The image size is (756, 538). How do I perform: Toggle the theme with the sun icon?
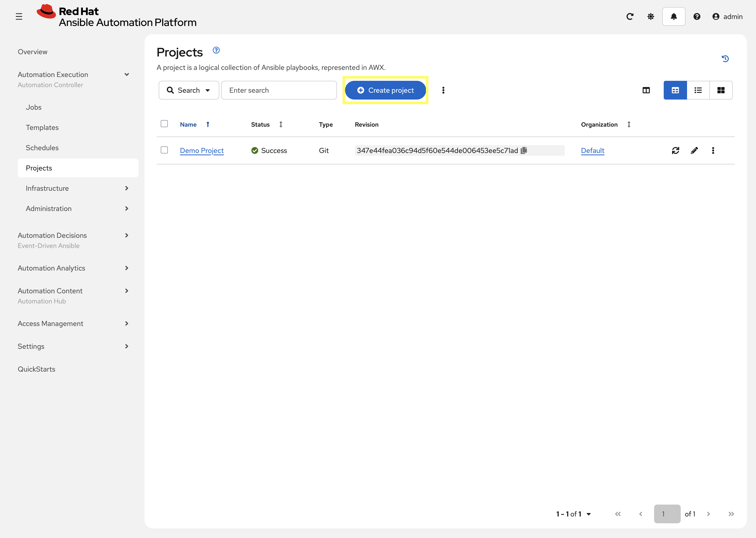pos(651,16)
